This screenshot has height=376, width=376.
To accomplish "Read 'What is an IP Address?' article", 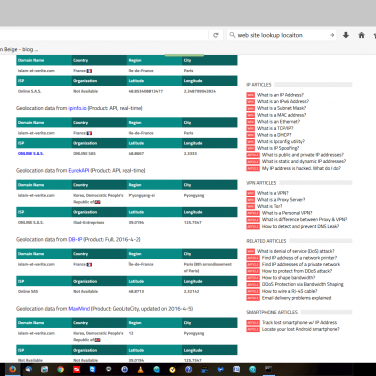I will (x=280, y=95).
